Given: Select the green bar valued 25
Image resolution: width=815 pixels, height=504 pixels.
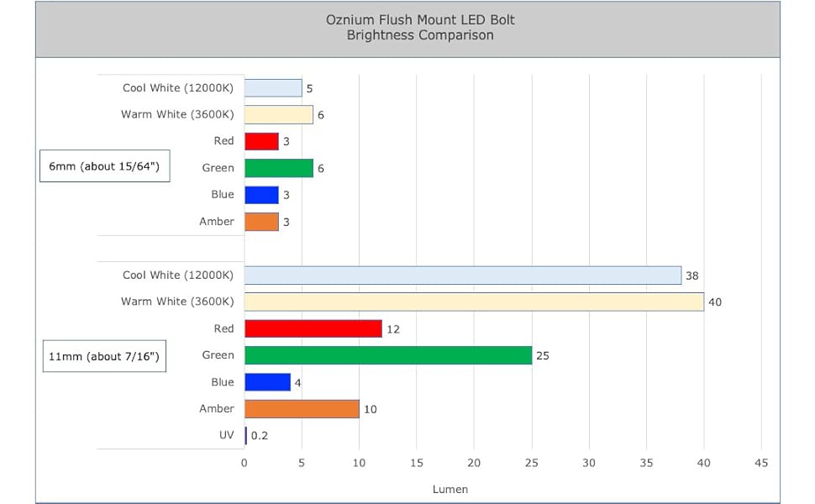Looking at the screenshot, I should point(388,355).
